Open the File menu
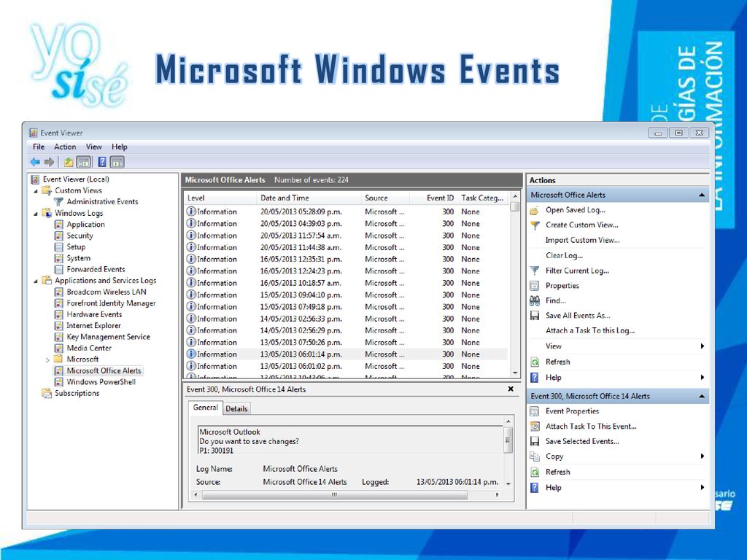Image resolution: width=747 pixels, height=560 pixels. [39, 147]
